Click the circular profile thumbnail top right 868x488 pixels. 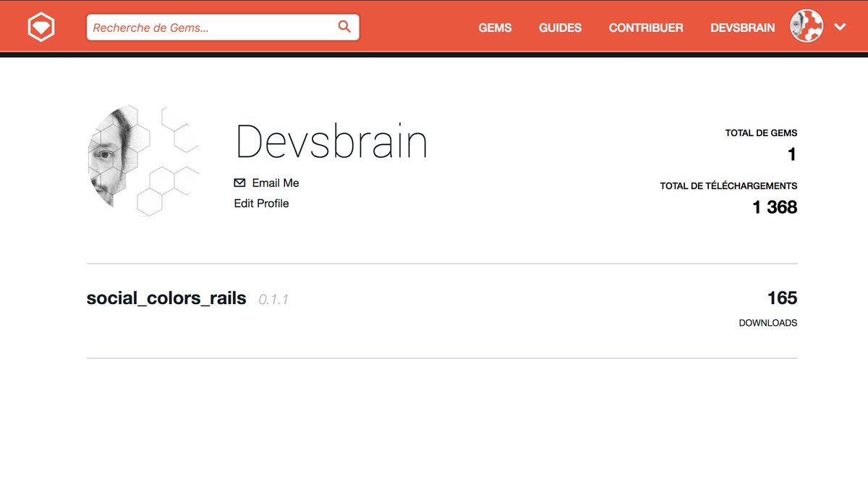click(805, 26)
